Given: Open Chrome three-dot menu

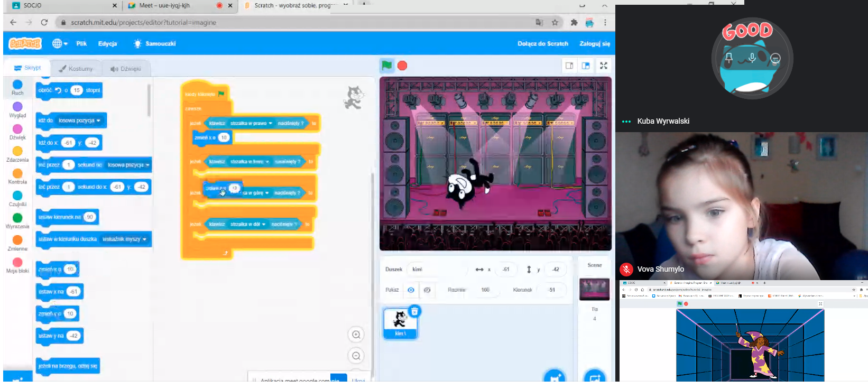Looking at the screenshot, I should (x=605, y=22).
